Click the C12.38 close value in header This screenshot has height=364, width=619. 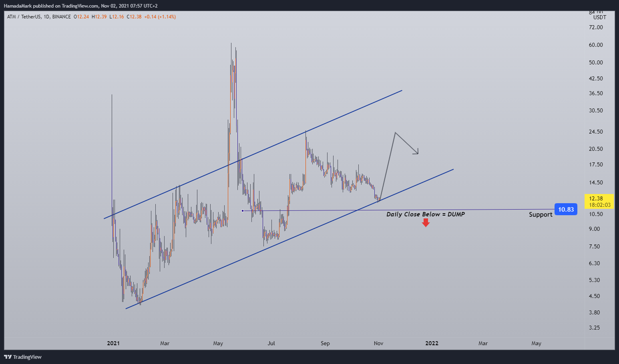tap(134, 17)
